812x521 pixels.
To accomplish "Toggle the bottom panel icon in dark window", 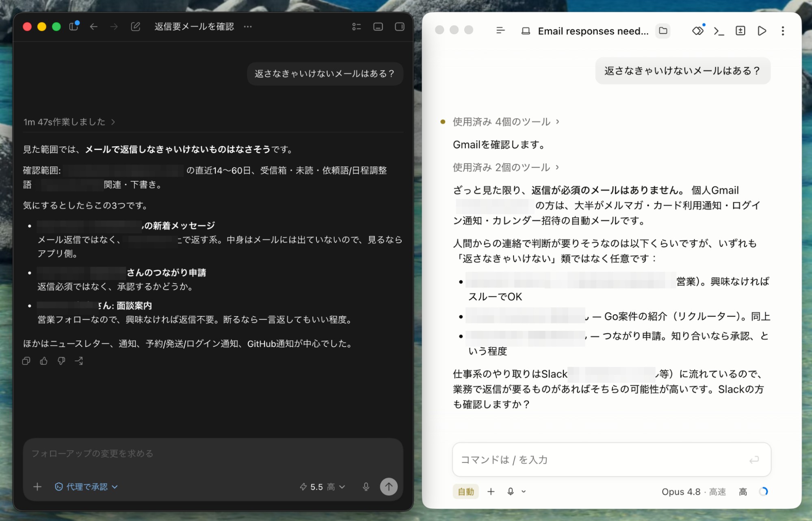I will pyautogui.click(x=378, y=26).
